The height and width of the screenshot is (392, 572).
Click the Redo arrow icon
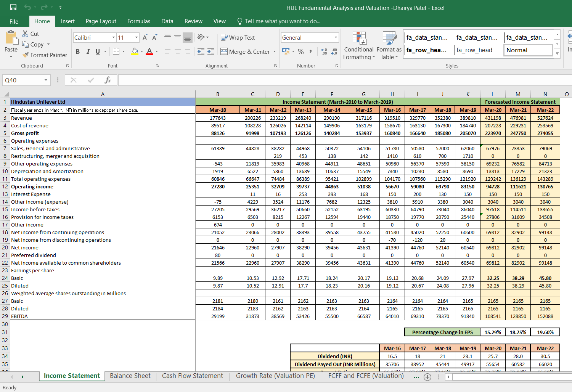pos(44,7)
